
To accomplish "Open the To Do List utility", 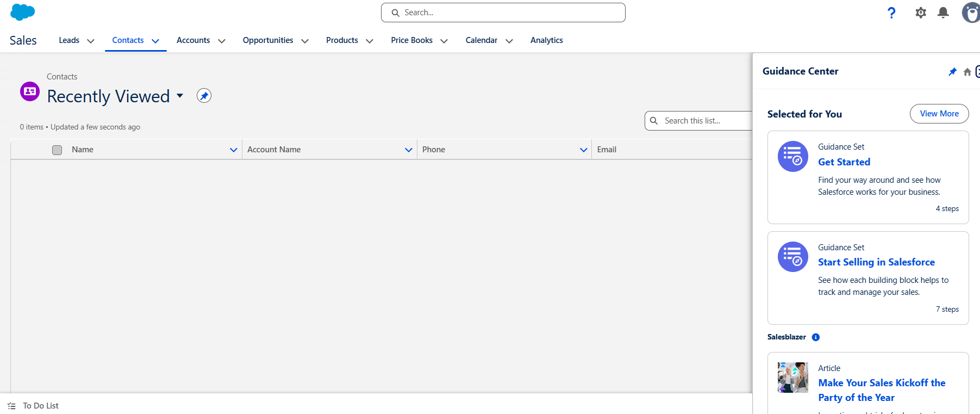I will (33, 406).
